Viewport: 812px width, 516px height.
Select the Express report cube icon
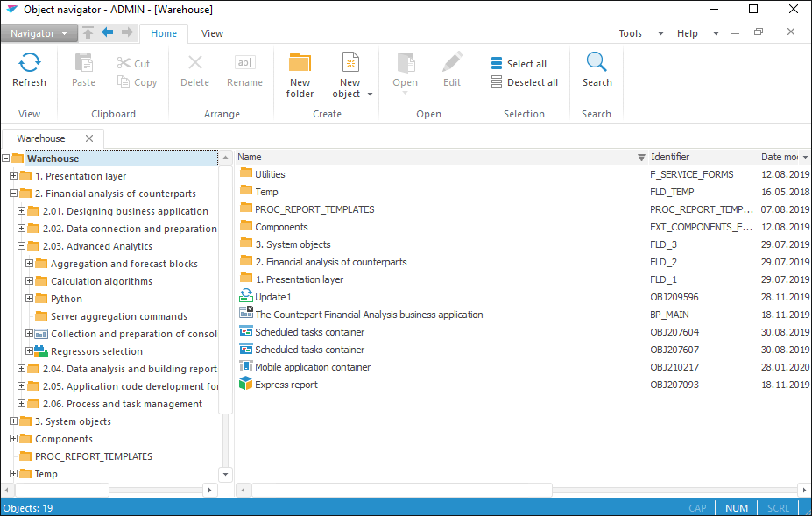(246, 385)
